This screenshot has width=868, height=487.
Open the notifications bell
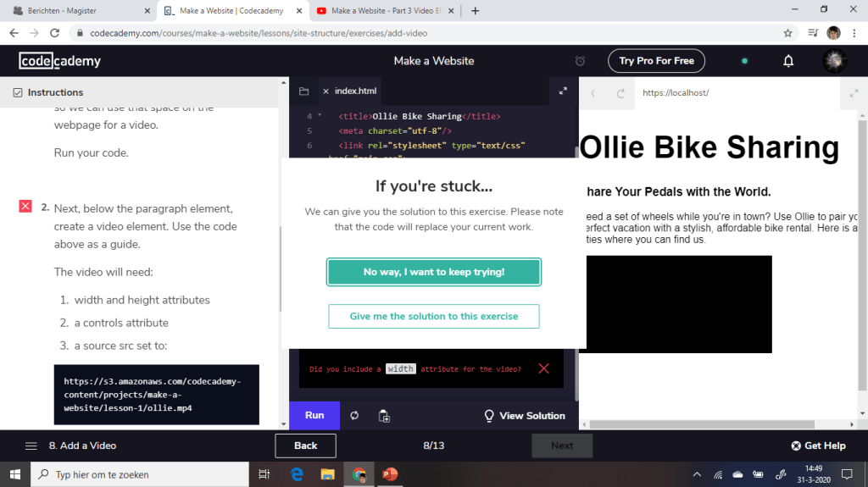[788, 61]
